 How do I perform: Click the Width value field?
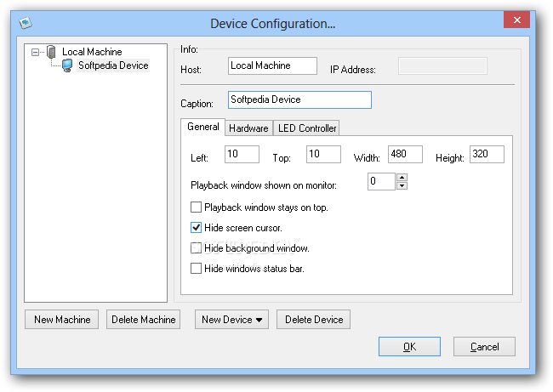pos(405,155)
